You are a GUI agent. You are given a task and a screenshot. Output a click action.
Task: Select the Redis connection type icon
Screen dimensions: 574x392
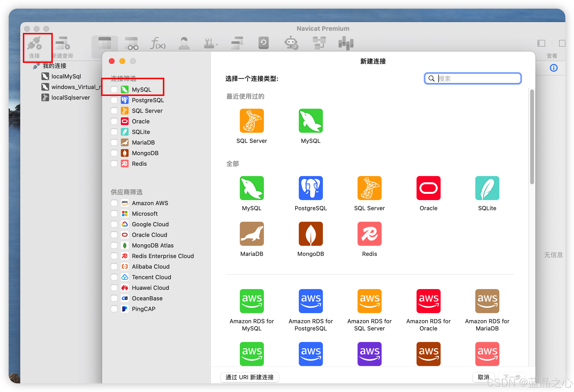pos(370,234)
